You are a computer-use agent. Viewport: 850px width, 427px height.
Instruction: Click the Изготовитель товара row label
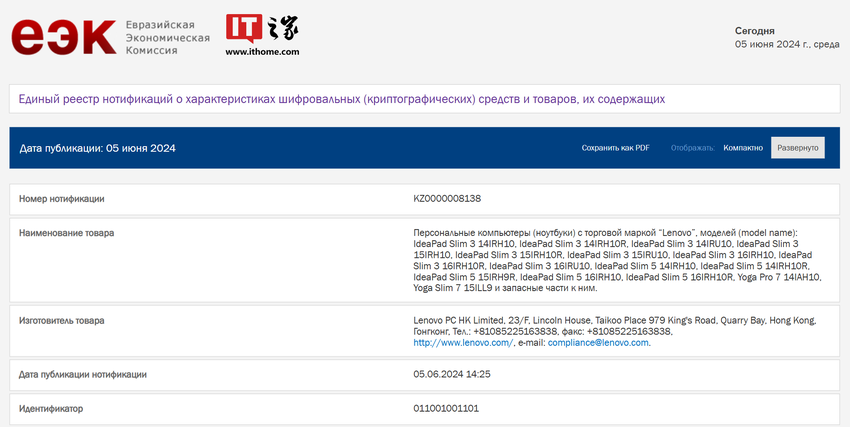point(62,320)
